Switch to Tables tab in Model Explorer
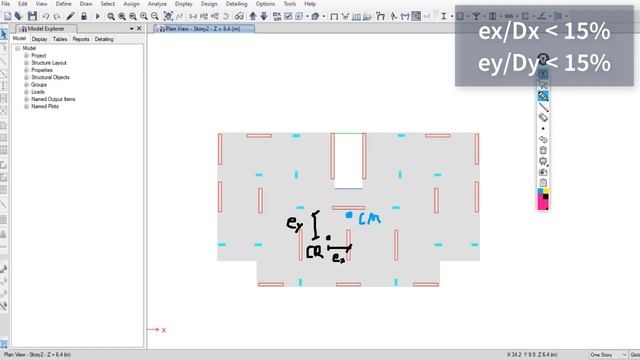Image resolution: width=640 pixels, height=360 pixels. pyautogui.click(x=60, y=39)
